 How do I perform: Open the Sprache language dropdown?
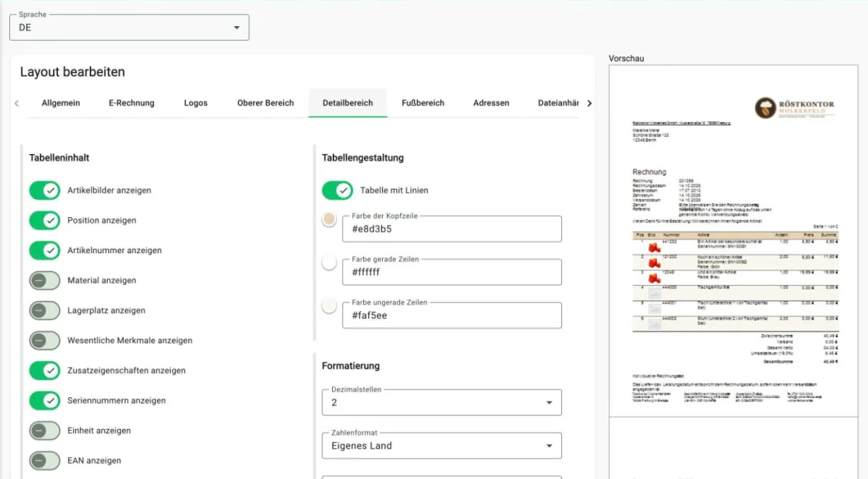click(129, 27)
